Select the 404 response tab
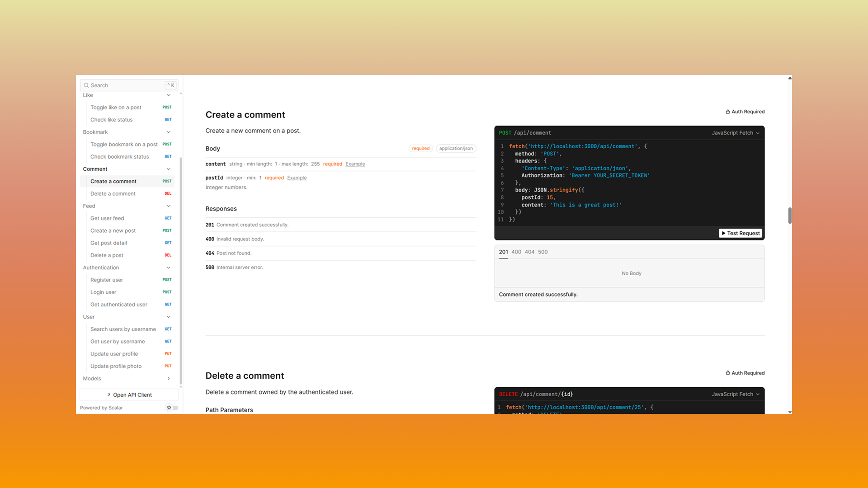The image size is (868, 488). (x=529, y=252)
